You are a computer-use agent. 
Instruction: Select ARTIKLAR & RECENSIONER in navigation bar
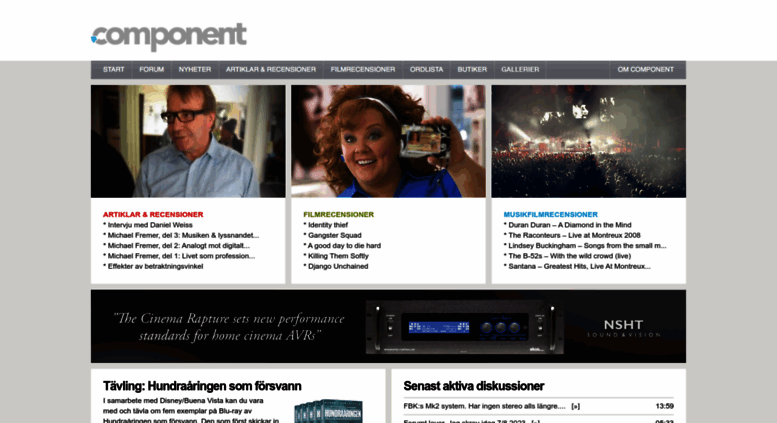coord(271,69)
